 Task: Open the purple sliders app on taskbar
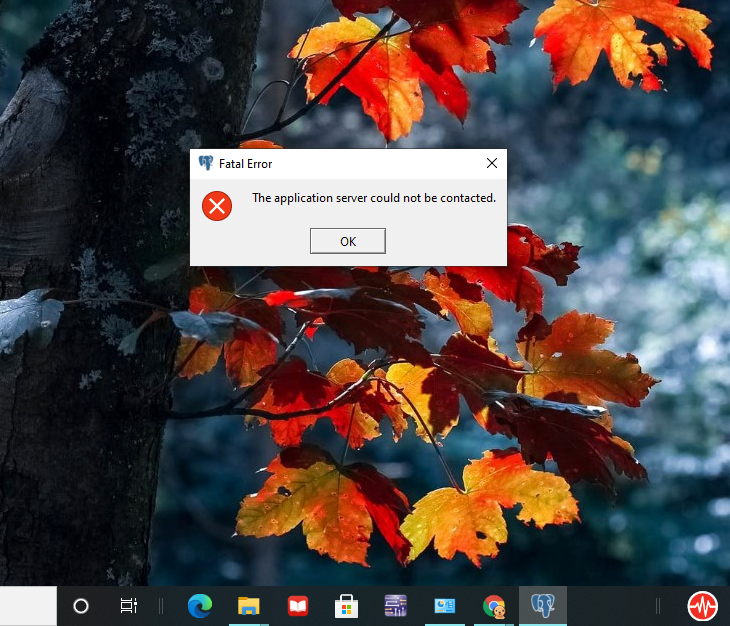tap(395, 606)
